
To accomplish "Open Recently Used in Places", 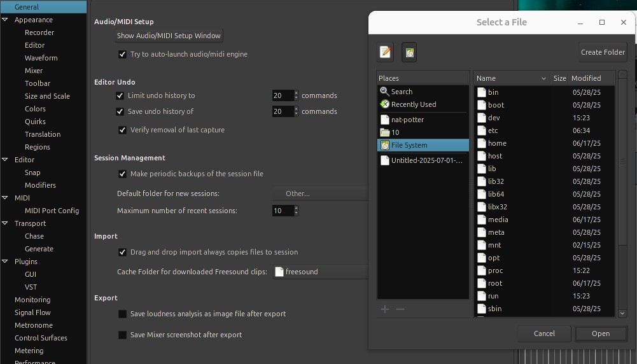I will click(413, 104).
